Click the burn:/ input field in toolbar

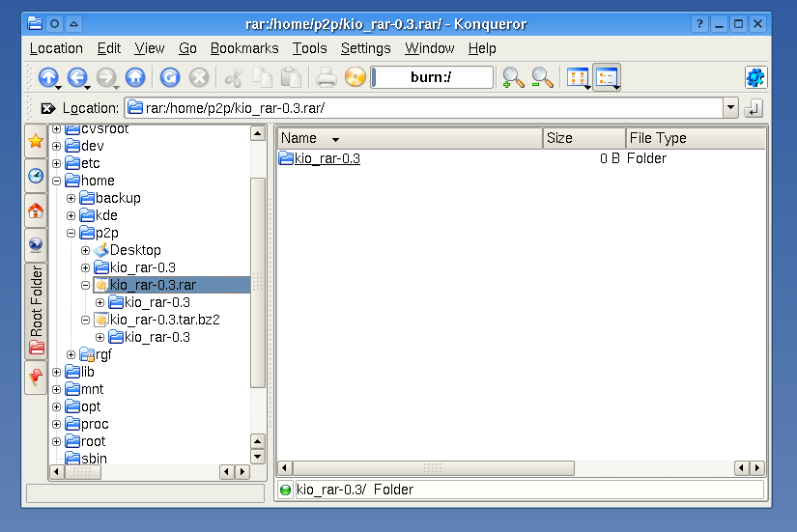pyautogui.click(x=432, y=77)
